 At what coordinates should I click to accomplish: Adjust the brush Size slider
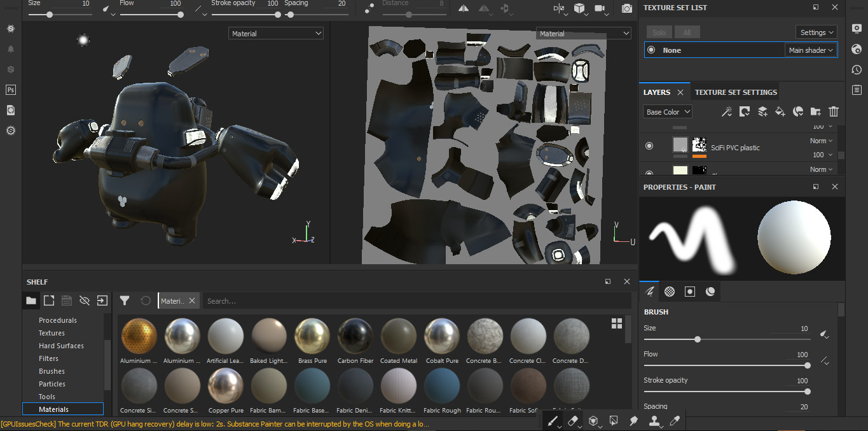click(698, 339)
